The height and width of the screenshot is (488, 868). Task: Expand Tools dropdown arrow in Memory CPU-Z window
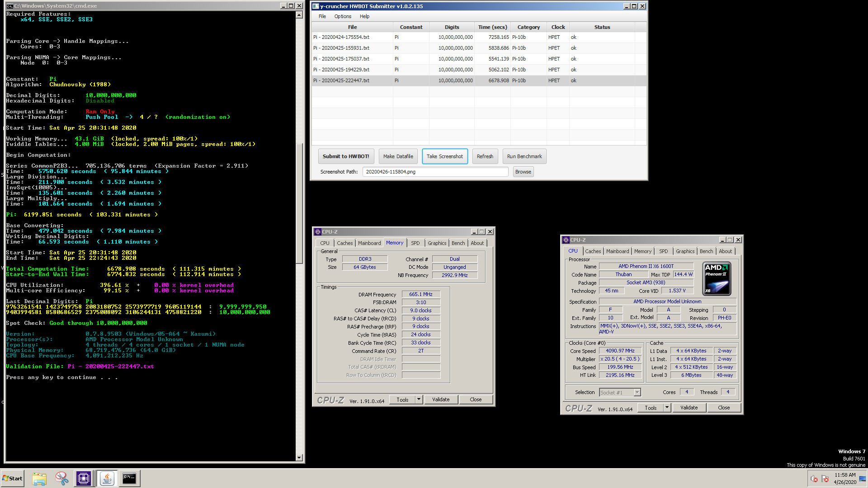click(419, 399)
